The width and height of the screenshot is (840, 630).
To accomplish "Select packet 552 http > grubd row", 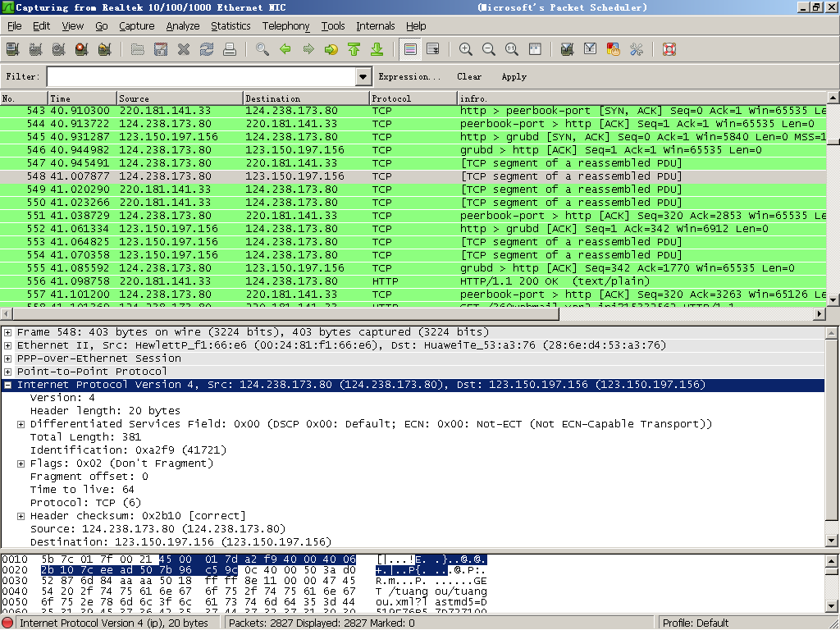I will (413, 229).
